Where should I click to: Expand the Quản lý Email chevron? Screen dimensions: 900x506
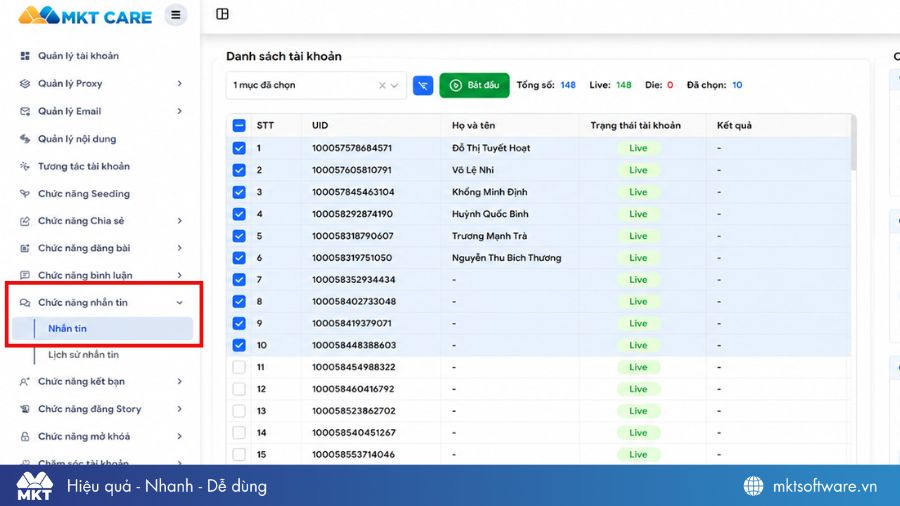point(180,111)
